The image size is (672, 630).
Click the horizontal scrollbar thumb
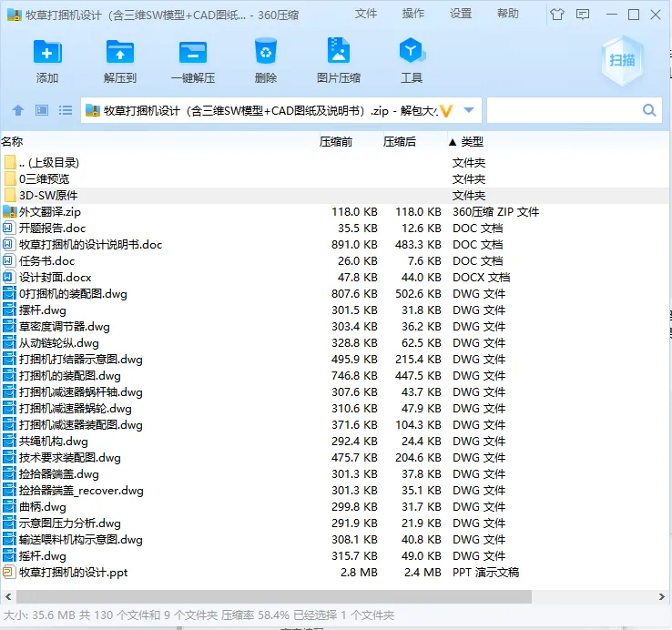274,596
